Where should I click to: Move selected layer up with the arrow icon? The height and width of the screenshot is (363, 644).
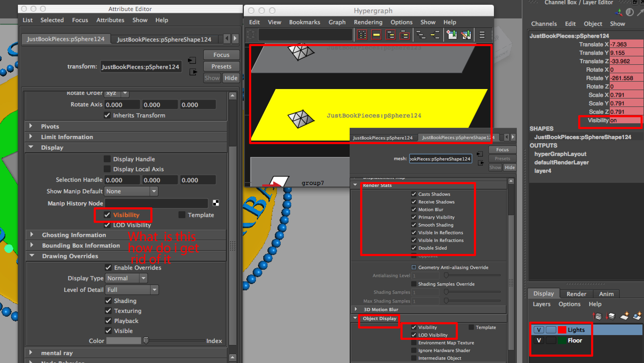[597, 316]
